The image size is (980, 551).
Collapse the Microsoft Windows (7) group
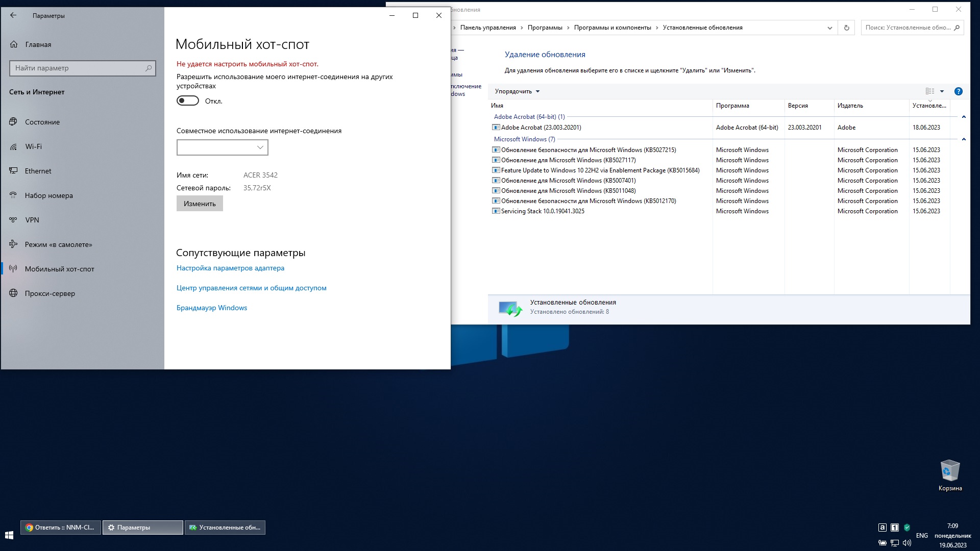pyautogui.click(x=964, y=139)
